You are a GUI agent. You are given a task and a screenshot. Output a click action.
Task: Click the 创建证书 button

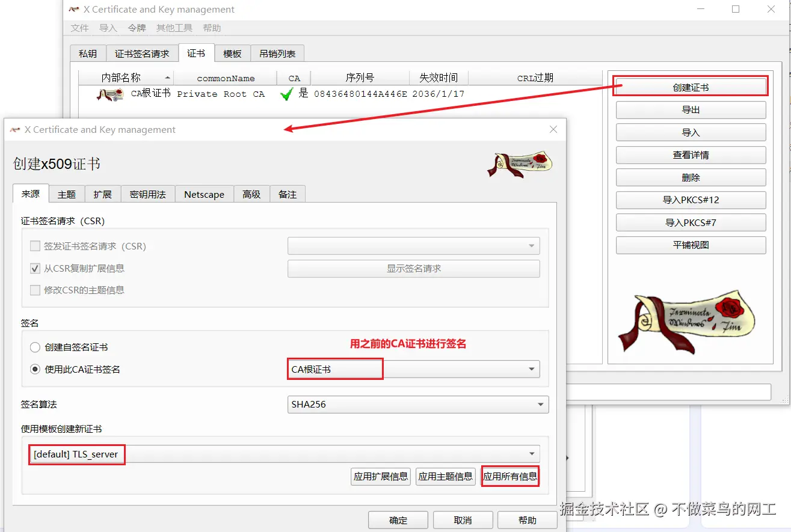tap(689, 86)
